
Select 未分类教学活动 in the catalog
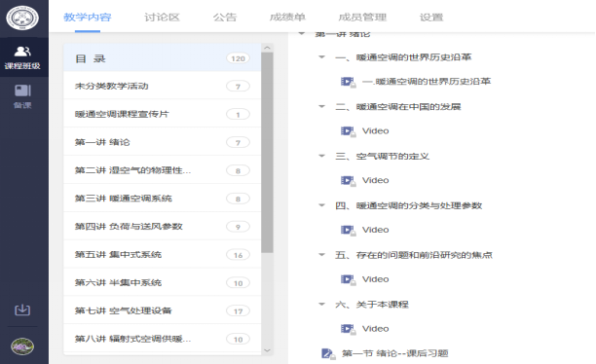(x=163, y=86)
